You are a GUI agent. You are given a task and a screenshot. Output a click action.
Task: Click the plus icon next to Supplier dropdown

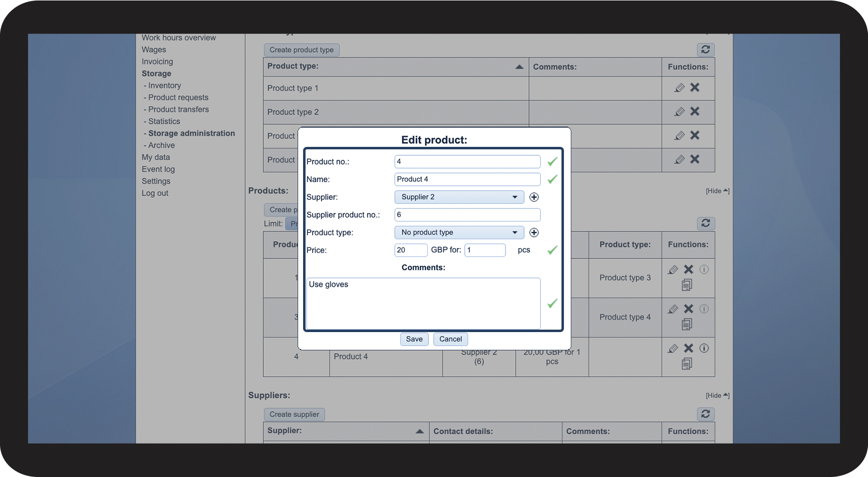tap(534, 197)
